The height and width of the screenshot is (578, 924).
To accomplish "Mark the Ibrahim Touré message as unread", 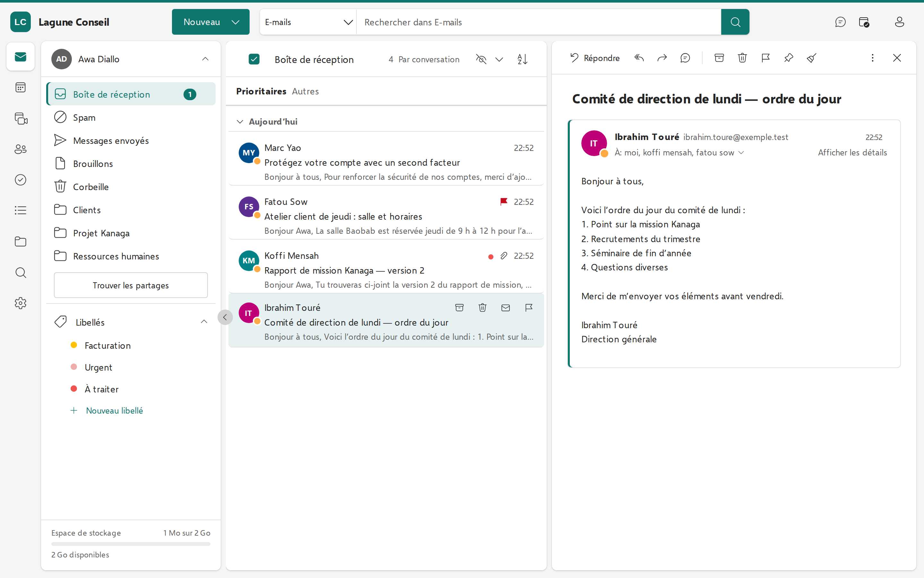I will (x=506, y=308).
